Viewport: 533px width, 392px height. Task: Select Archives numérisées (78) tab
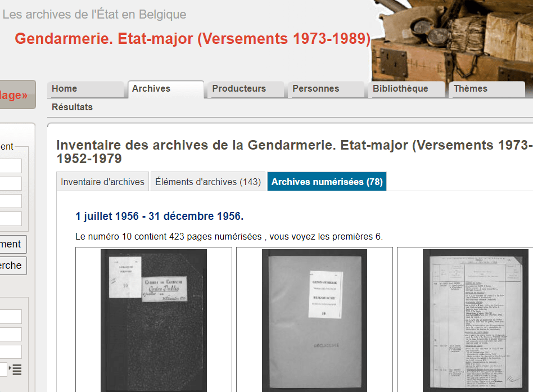click(x=327, y=182)
